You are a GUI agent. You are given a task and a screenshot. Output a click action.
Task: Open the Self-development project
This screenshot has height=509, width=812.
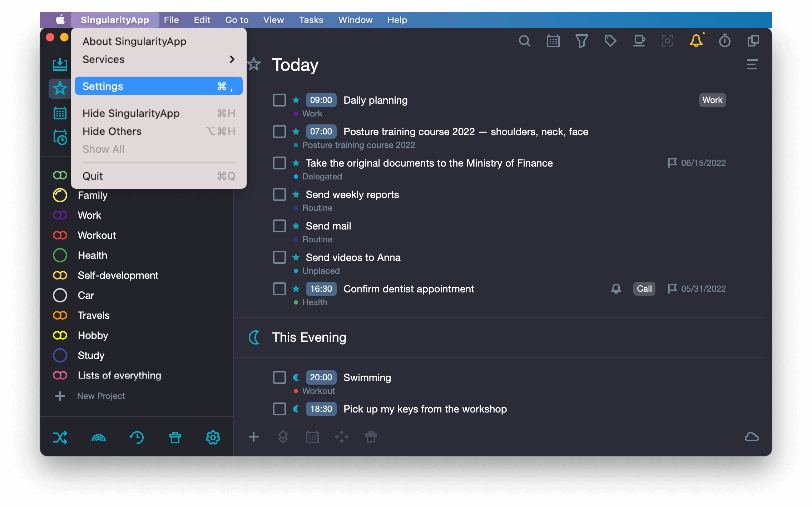118,276
